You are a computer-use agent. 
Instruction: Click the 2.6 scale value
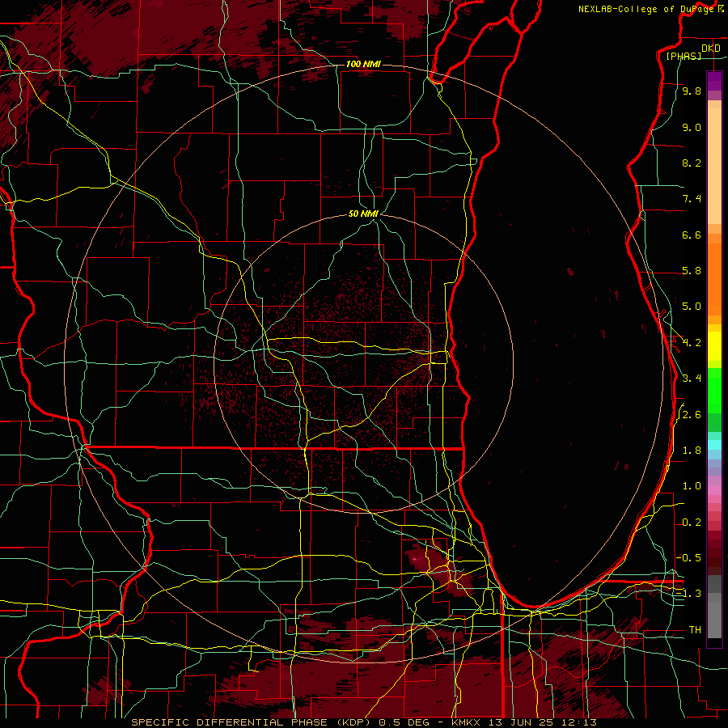click(x=692, y=415)
